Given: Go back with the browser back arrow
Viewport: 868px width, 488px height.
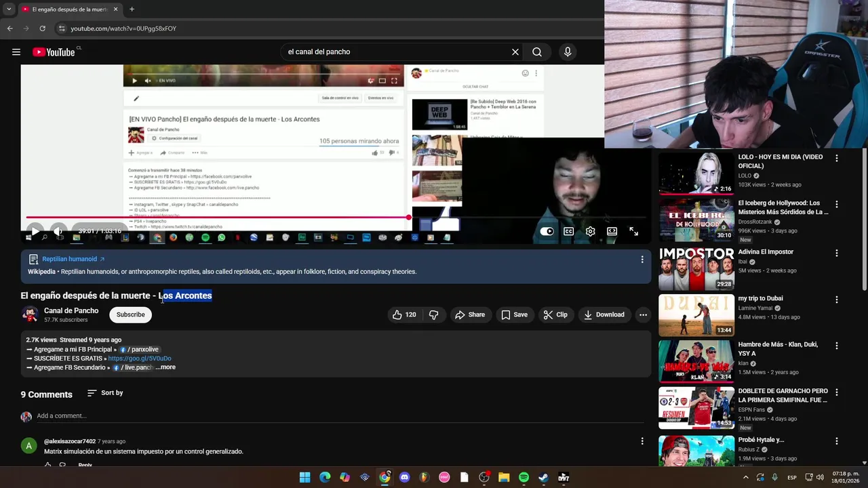Looking at the screenshot, I should tap(9, 28).
